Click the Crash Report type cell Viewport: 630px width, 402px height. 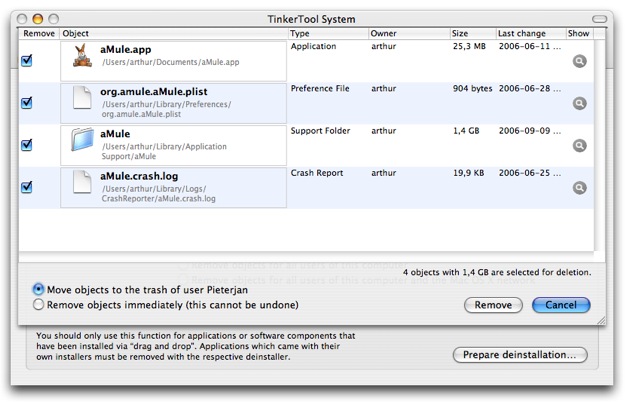click(317, 173)
